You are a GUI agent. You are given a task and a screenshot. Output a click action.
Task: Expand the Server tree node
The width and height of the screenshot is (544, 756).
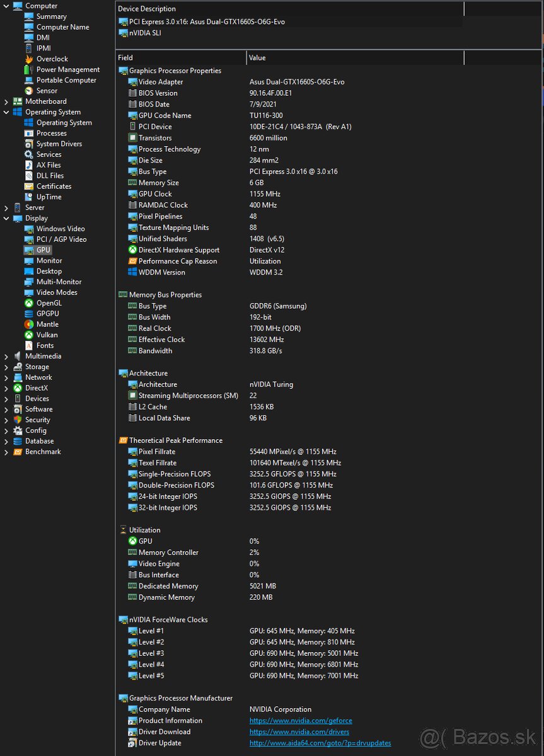(x=5, y=207)
